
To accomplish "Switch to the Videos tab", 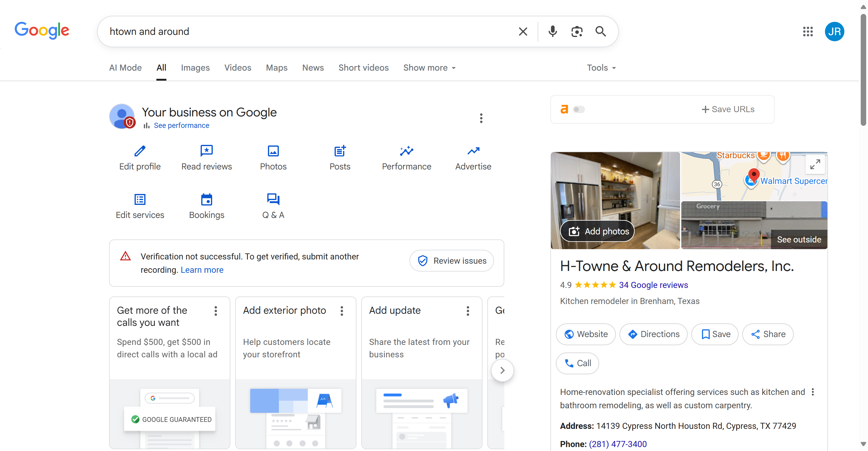I will (x=238, y=68).
